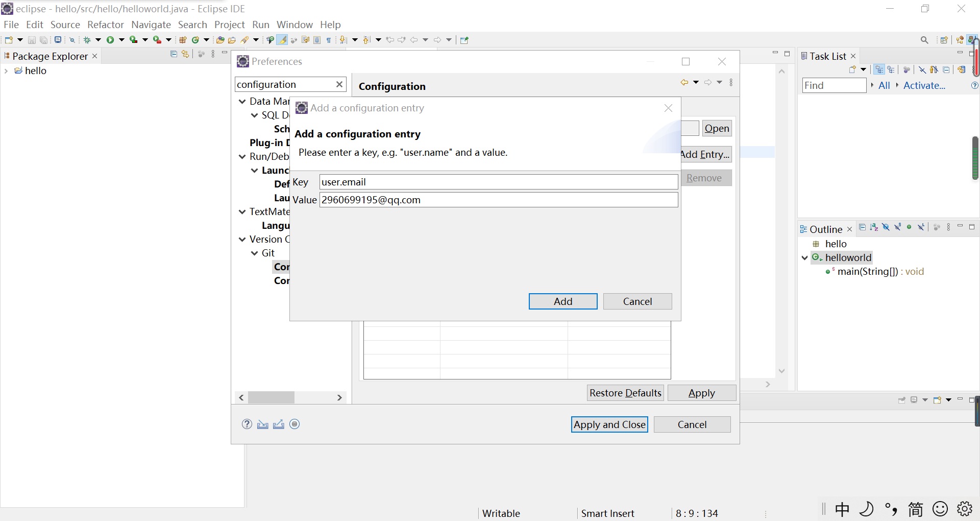Toggle Scheduled presentation in Task List
Screen dimensions: 980x521
point(891,69)
